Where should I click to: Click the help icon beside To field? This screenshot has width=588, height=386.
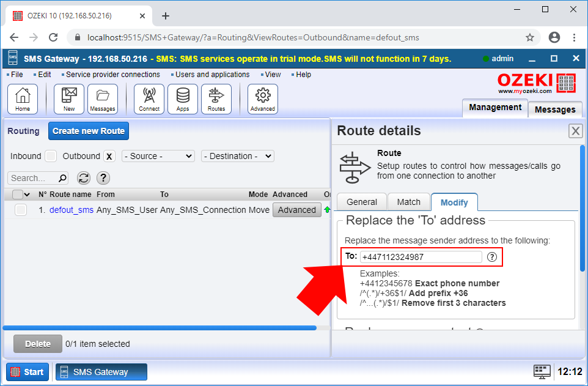pyautogui.click(x=491, y=257)
